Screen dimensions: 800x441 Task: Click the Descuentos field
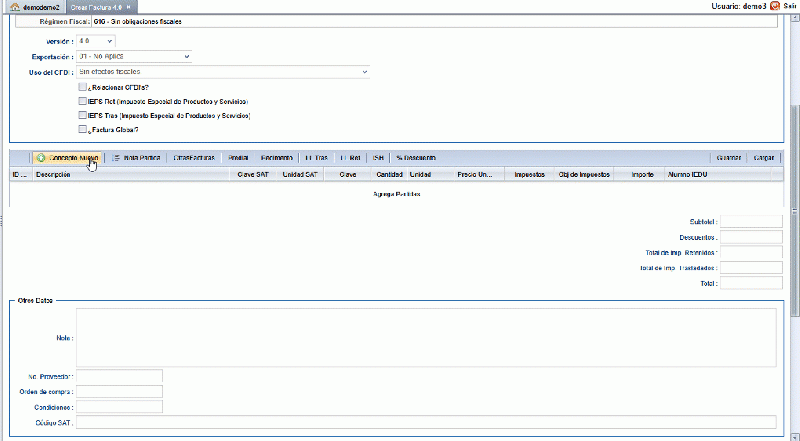[751, 237]
